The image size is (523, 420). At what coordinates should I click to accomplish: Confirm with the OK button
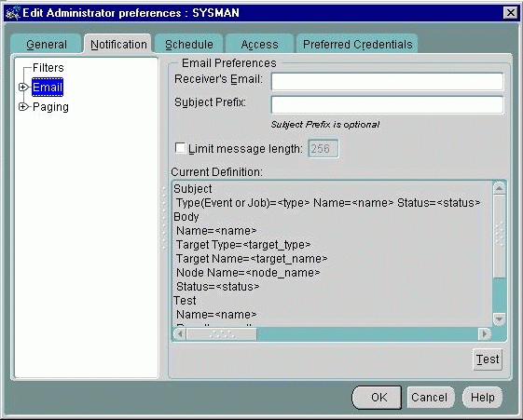377,398
